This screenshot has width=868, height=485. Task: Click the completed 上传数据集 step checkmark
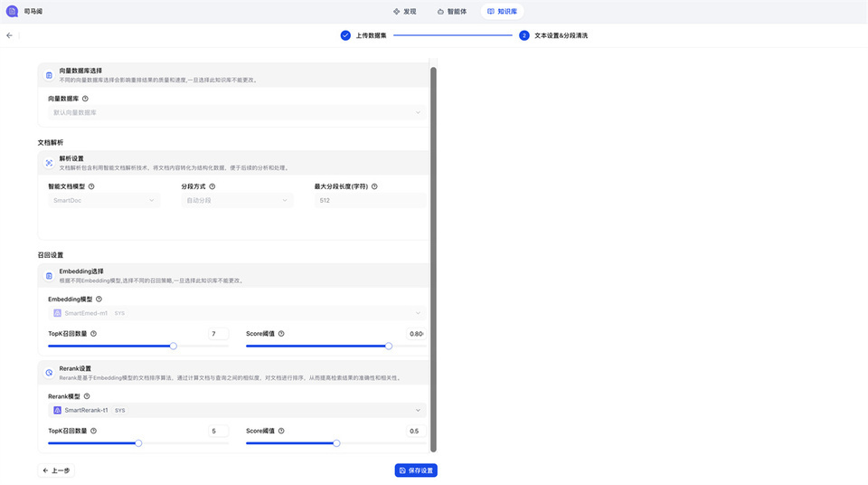(345, 35)
